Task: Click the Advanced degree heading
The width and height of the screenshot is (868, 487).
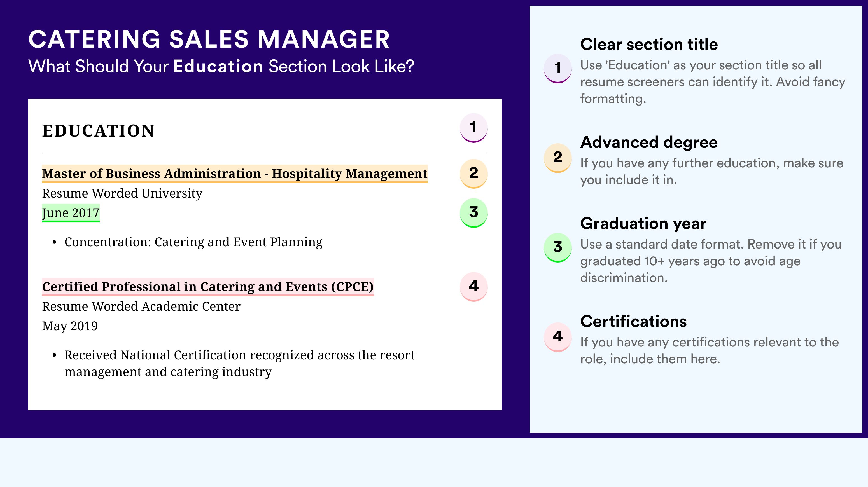Action: [x=649, y=142]
